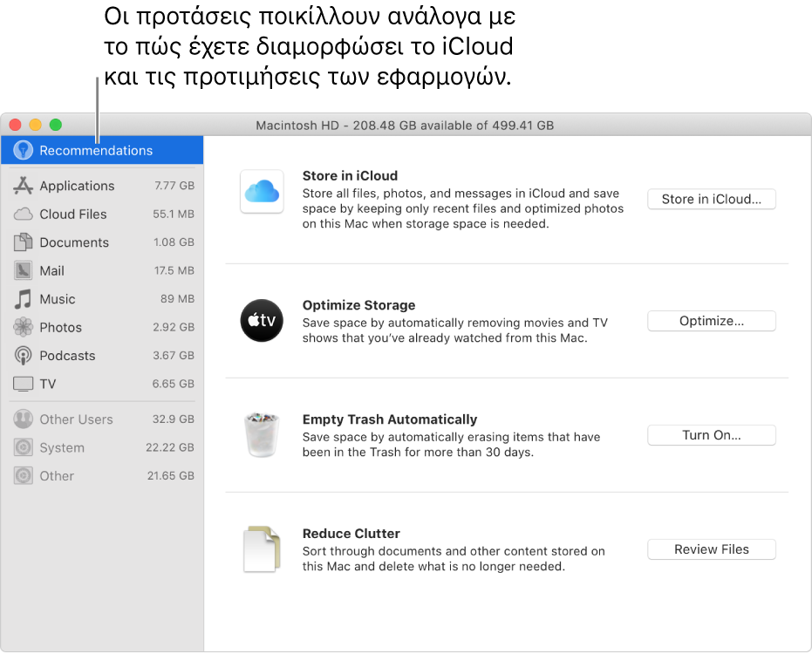Click the green zoom window button

point(56,125)
